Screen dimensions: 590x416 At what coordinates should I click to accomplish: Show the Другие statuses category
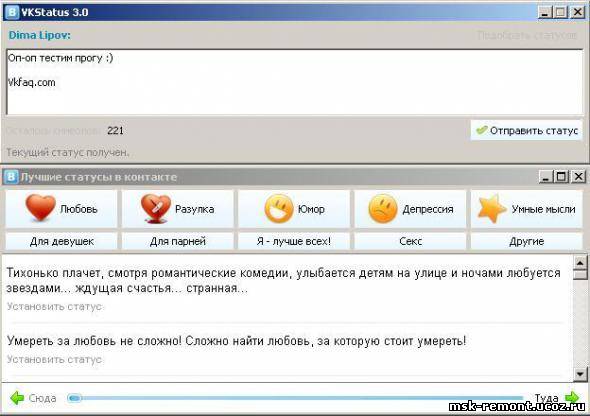[526, 241]
